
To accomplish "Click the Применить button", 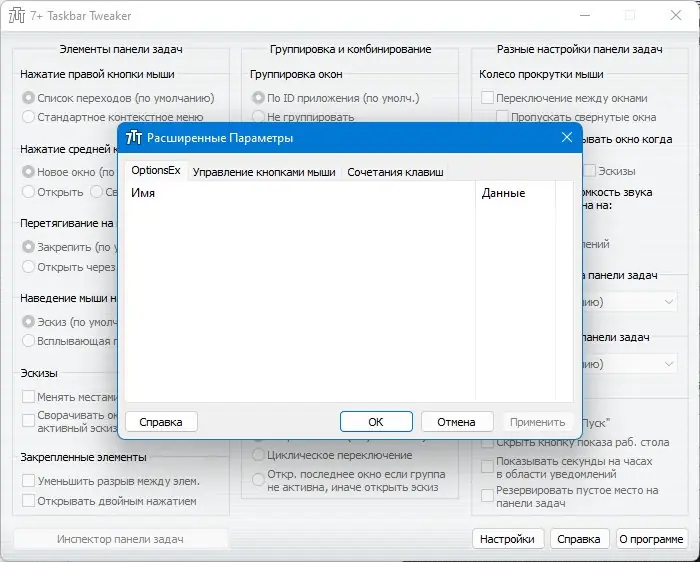I will (538, 422).
